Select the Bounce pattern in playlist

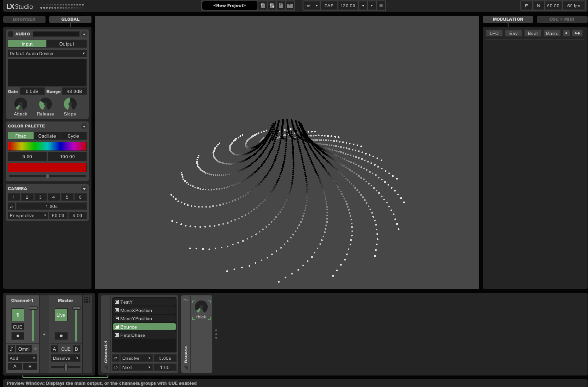point(144,327)
